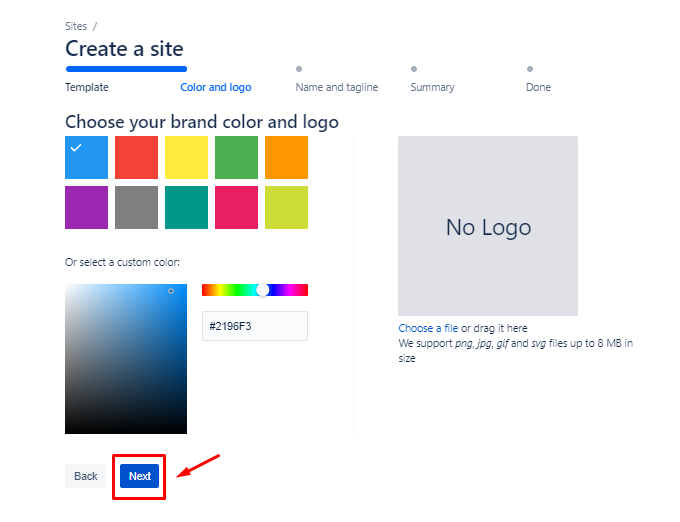Jump to the Done step
The height and width of the screenshot is (522, 680).
click(538, 87)
